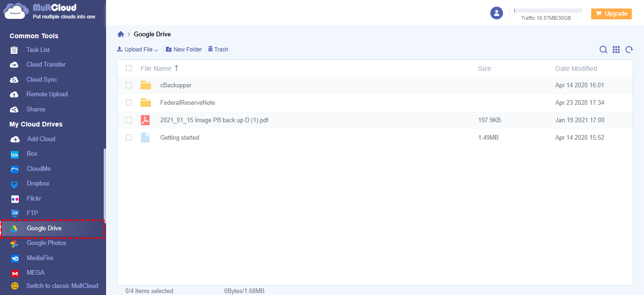The height and width of the screenshot is (295, 644).
Task: Click the Cloud Transfer icon
Action: click(x=15, y=65)
